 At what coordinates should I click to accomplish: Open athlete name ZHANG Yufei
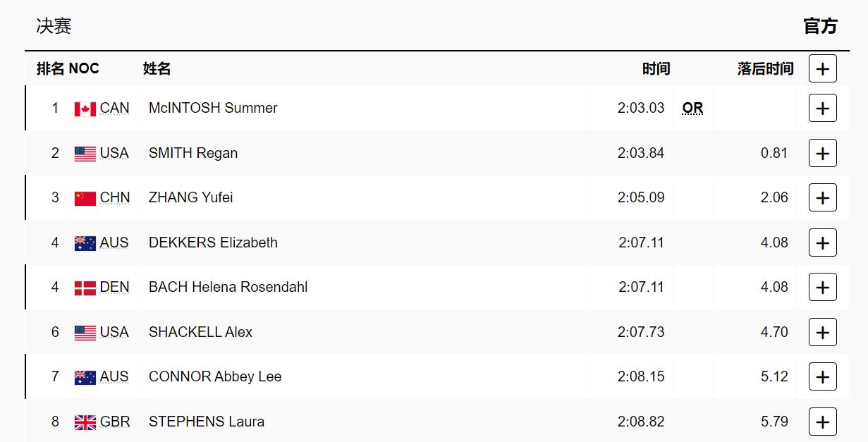[x=190, y=197]
